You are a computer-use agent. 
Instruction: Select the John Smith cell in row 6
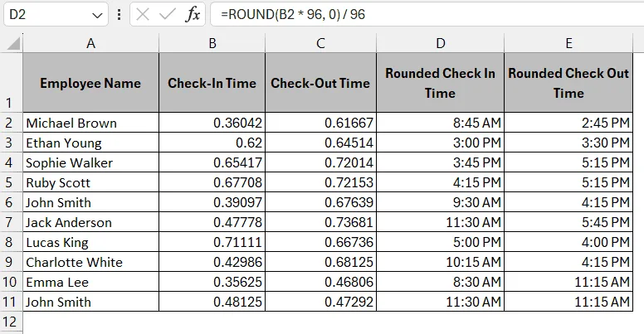90,202
